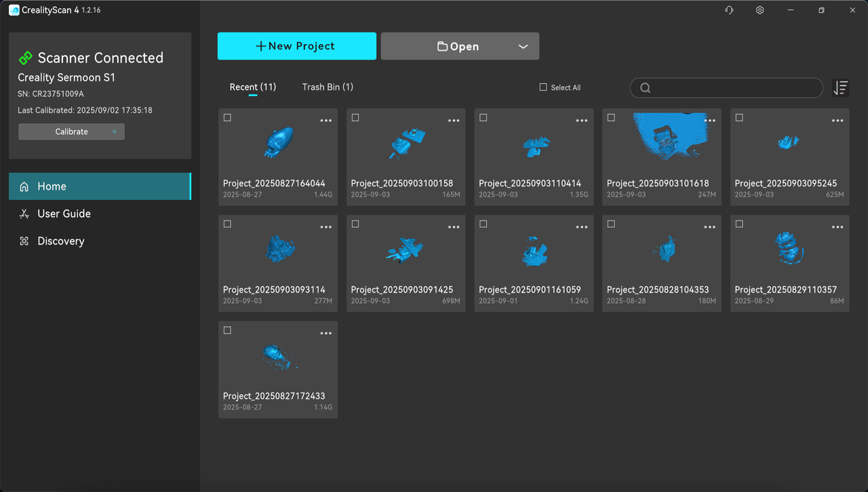The height and width of the screenshot is (492, 868).
Task: Click the sort order icon beside search
Action: click(840, 87)
